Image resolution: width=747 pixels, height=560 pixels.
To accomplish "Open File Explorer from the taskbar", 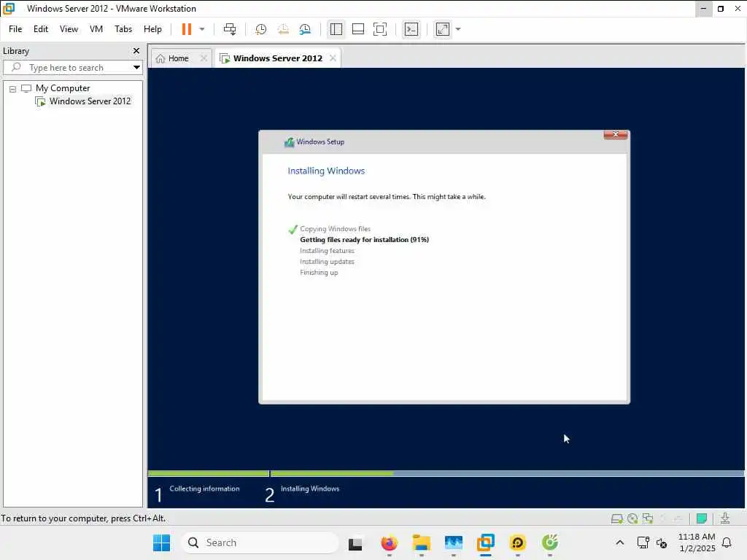I will [x=421, y=542].
